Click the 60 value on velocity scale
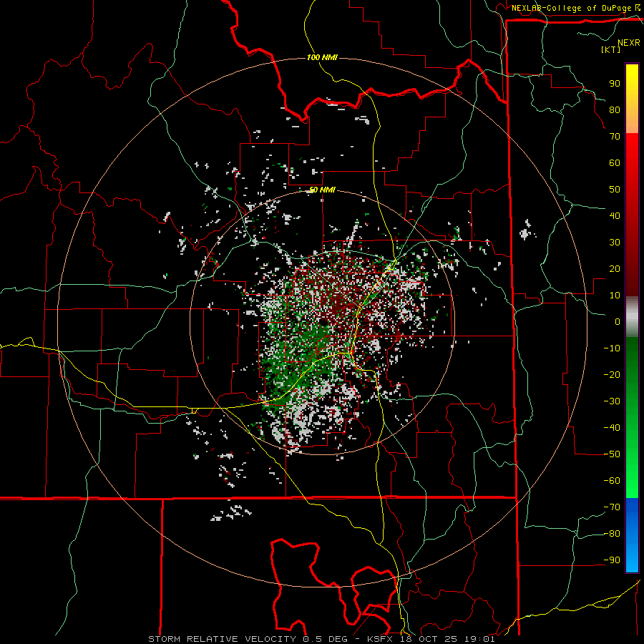 (615, 163)
